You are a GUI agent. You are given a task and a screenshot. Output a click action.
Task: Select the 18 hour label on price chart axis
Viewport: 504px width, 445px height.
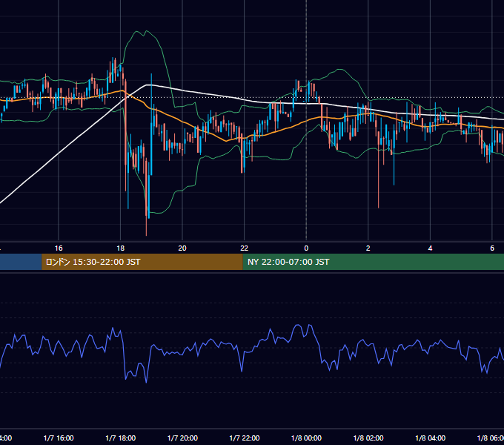pyautogui.click(x=121, y=248)
